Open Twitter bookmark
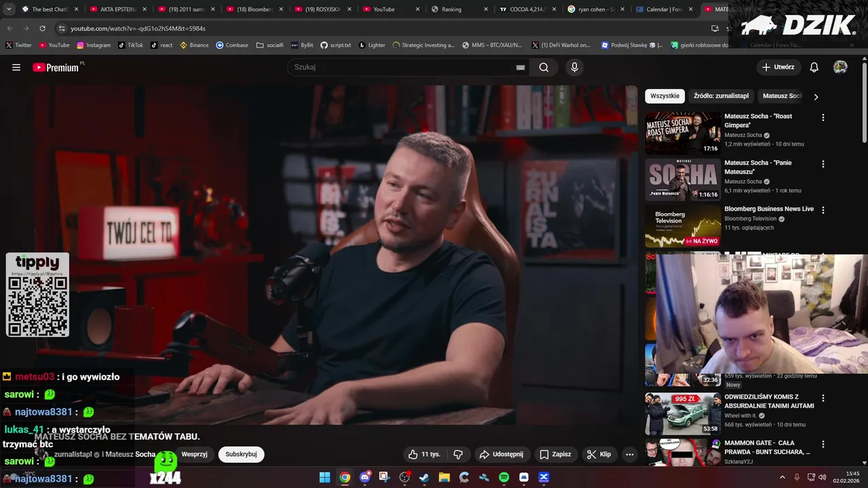 pyautogui.click(x=18, y=45)
